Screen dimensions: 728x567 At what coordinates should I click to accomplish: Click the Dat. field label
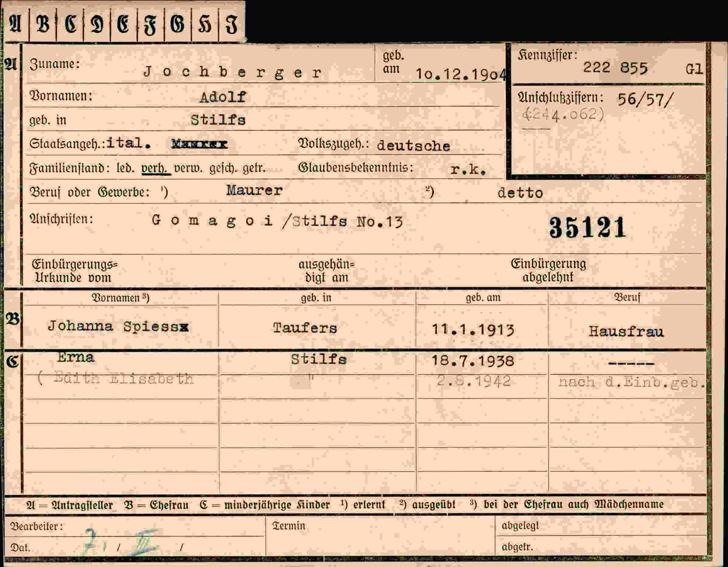click(x=20, y=548)
